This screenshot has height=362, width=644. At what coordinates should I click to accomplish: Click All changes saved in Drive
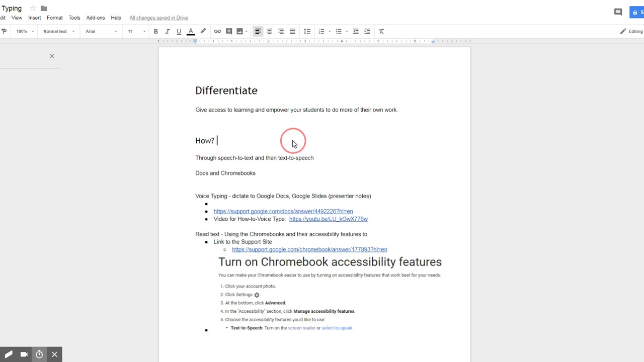[x=158, y=18]
